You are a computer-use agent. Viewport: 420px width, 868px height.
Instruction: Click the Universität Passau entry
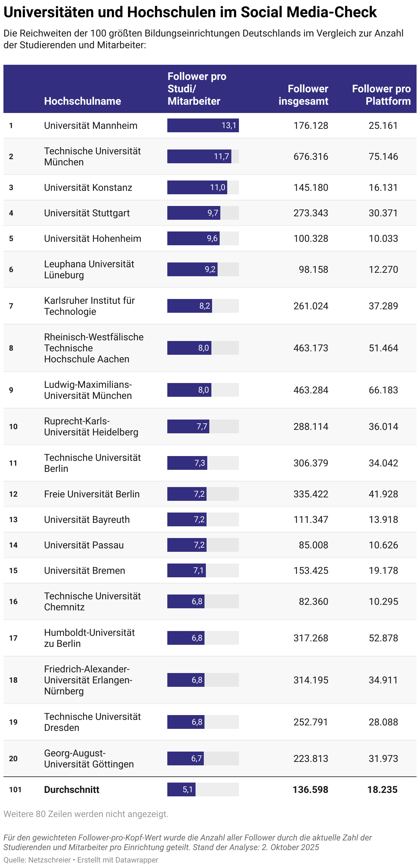pos(84,545)
